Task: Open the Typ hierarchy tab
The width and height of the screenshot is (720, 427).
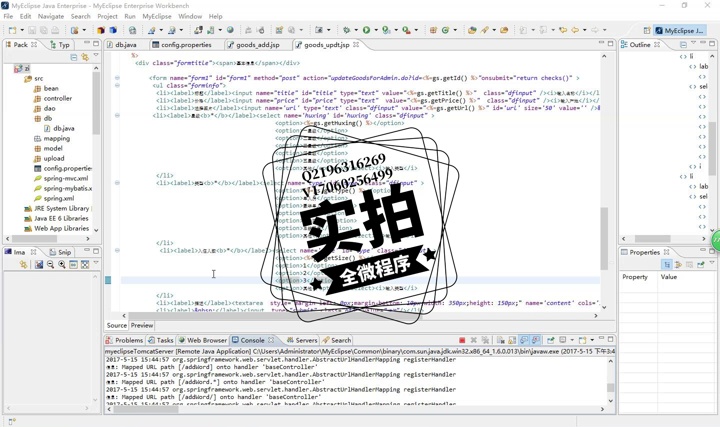Action: (60, 45)
